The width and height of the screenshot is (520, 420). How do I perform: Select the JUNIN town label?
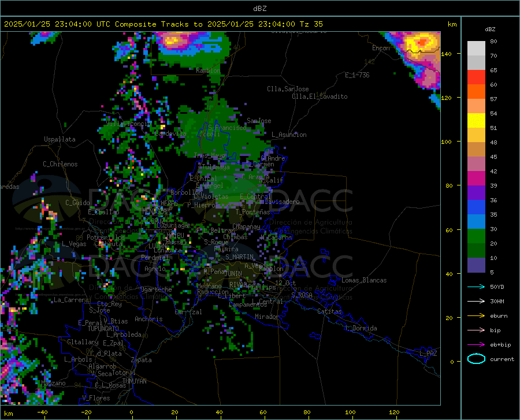pyautogui.click(x=233, y=274)
